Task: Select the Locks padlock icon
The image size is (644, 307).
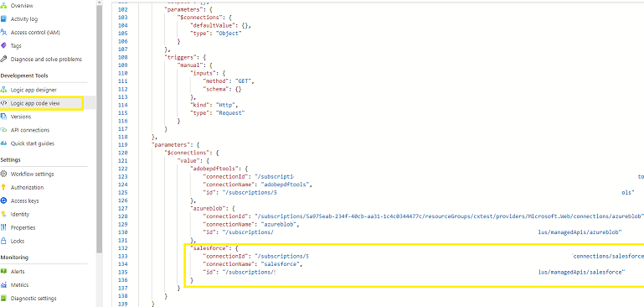Action: pos(3,242)
